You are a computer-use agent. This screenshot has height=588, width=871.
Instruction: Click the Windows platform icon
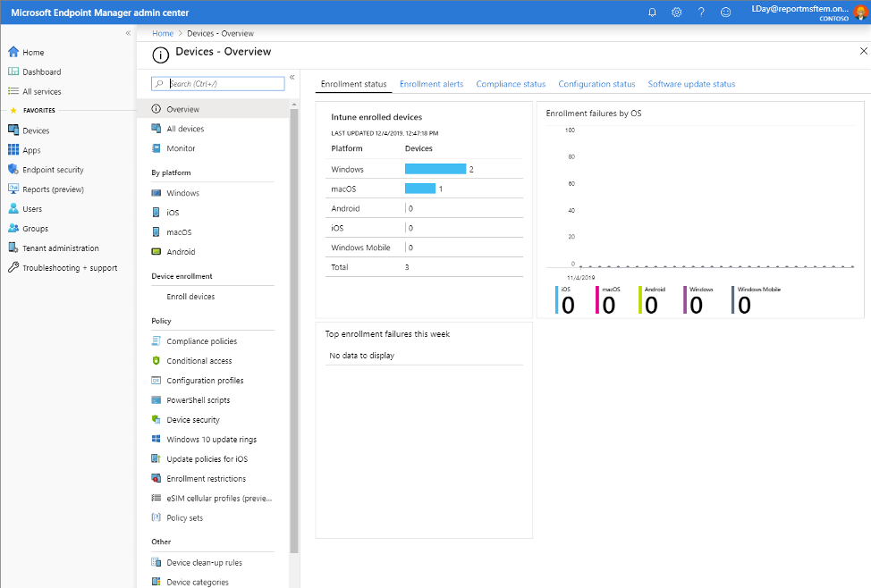pos(156,193)
